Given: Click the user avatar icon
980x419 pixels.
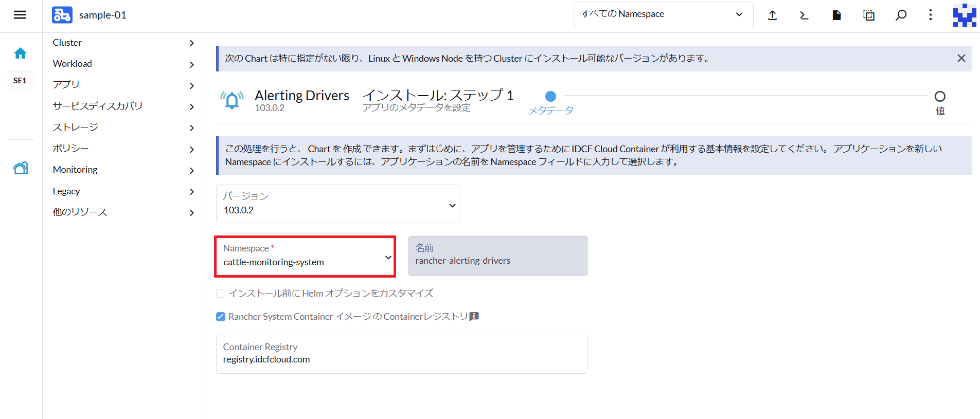Looking at the screenshot, I should (x=964, y=15).
